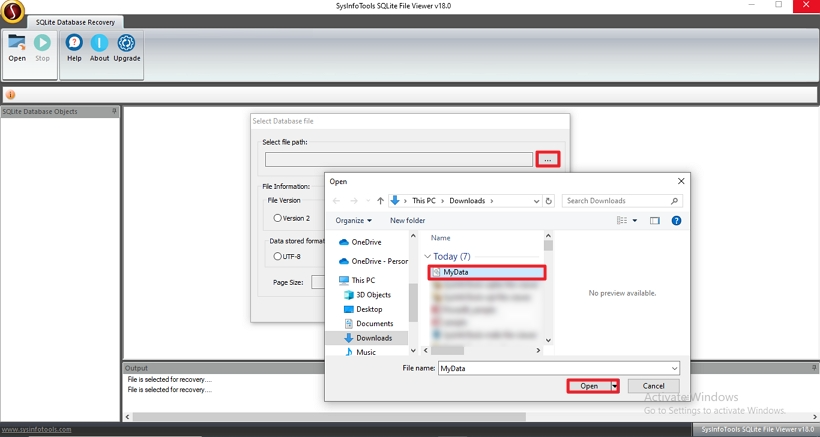The width and height of the screenshot is (820, 437).
Task: Click the Open database toolbar icon
Action: click(x=17, y=46)
